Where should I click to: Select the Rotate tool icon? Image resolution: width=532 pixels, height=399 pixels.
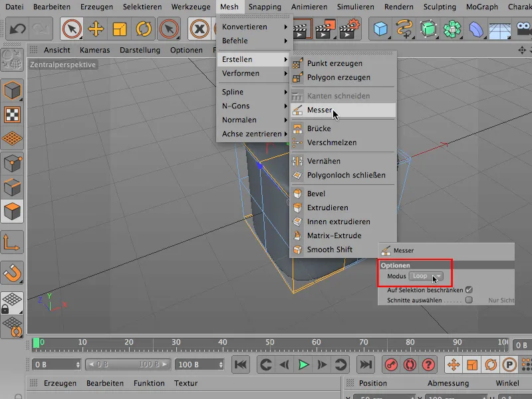point(144,29)
